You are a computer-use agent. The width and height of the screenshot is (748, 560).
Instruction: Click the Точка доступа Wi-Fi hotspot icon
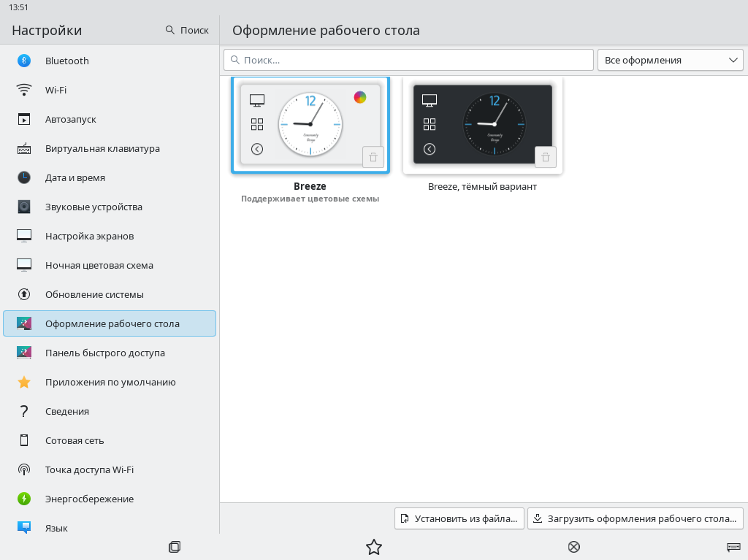(x=24, y=469)
